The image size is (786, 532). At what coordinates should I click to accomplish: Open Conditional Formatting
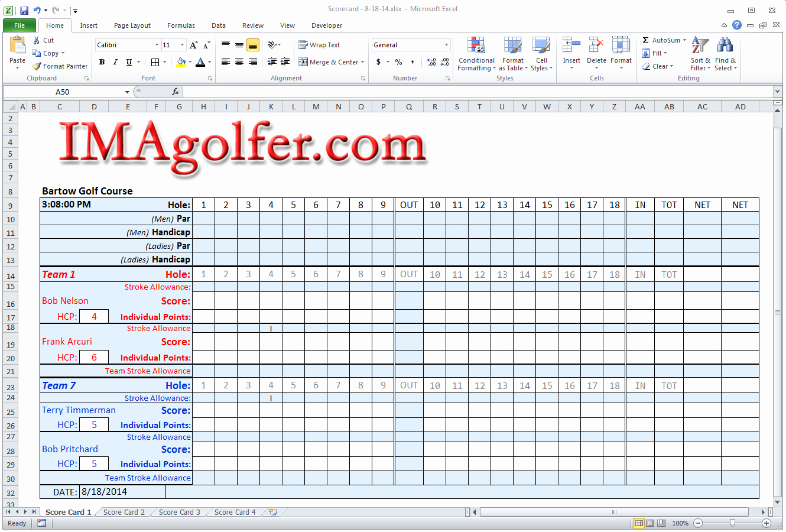pyautogui.click(x=476, y=54)
